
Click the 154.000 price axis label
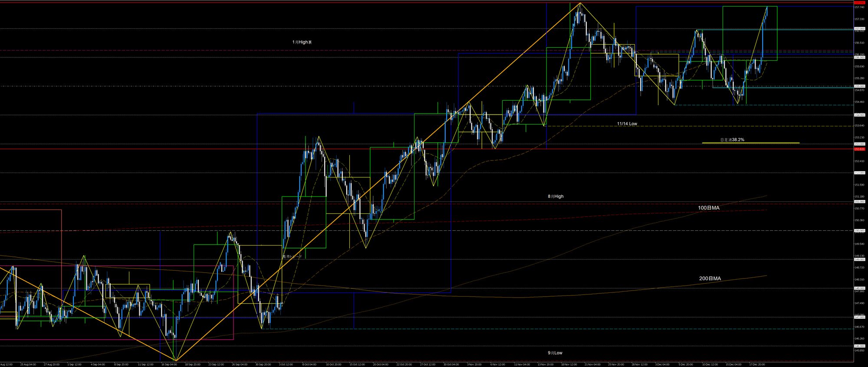click(x=859, y=115)
